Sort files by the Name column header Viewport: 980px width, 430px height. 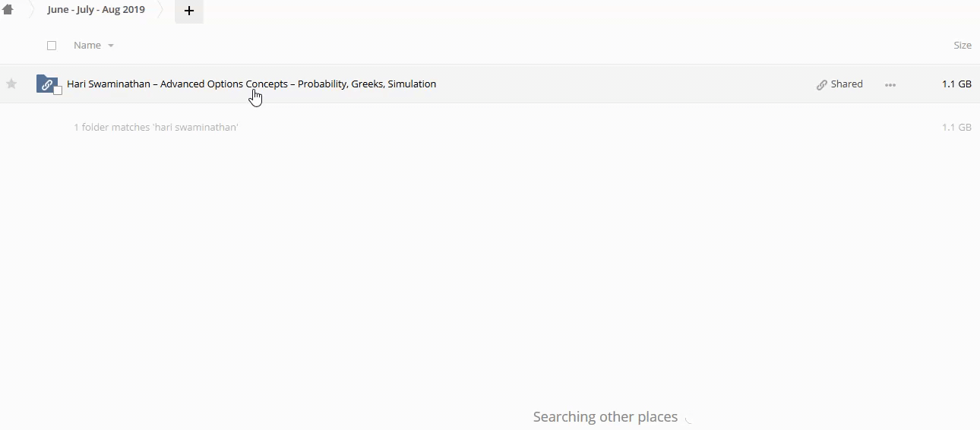coord(87,46)
